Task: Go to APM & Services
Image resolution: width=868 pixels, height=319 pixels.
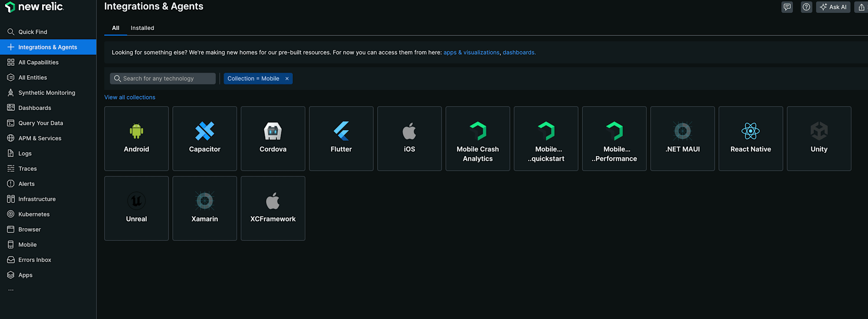Action: click(x=48, y=138)
